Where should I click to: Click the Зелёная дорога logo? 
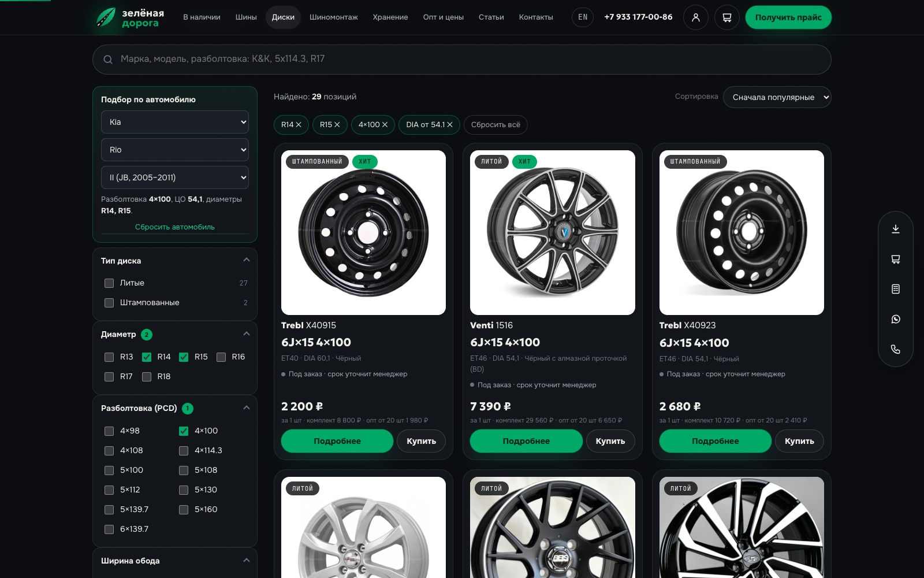coord(131,17)
